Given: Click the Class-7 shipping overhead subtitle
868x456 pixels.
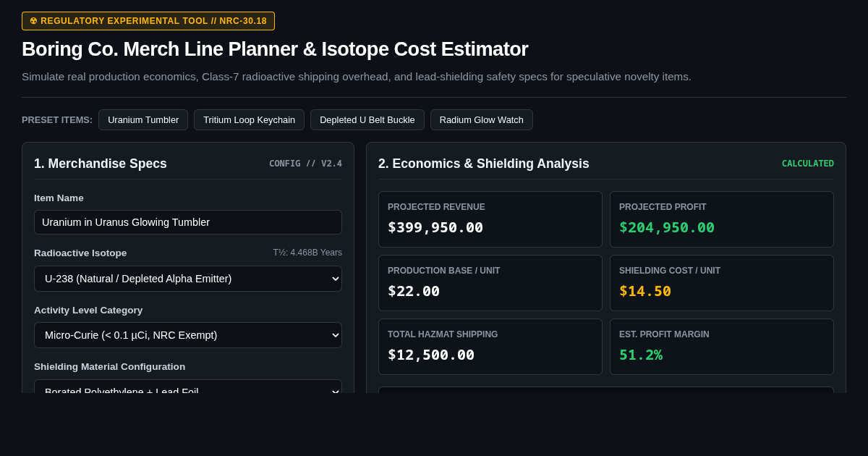Looking at the screenshot, I should pos(357,77).
